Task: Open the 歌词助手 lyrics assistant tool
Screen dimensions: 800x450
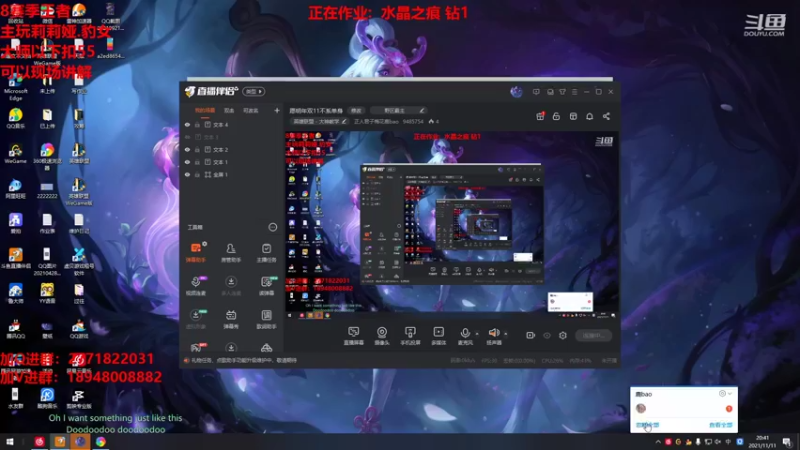Action: tap(266, 319)
